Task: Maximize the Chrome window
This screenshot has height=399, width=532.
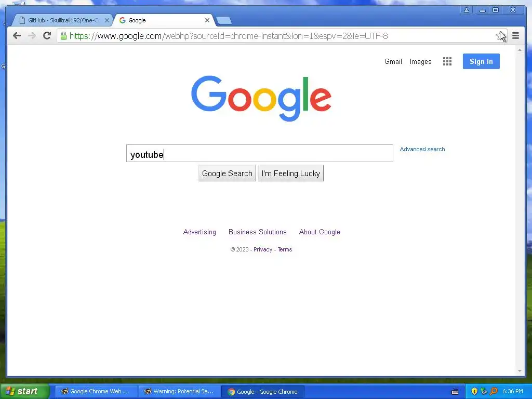Action: pyautogui.click(x=496, y=10)
